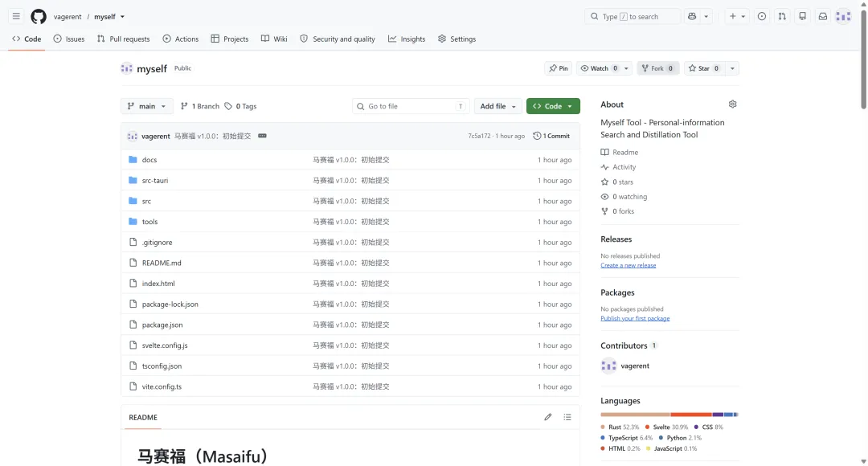868x466 pixels.
Task: Expand the Watch options arrow
Action: click(626, 68)
